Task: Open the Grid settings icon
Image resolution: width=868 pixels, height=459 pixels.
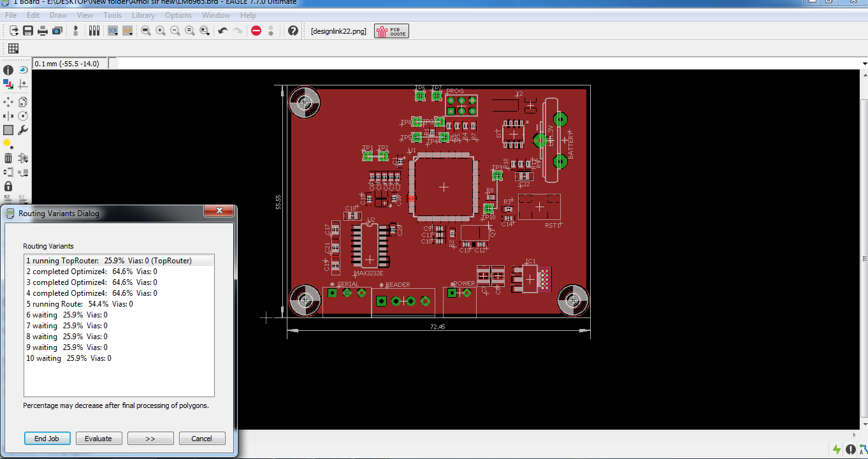Action: 13,48
